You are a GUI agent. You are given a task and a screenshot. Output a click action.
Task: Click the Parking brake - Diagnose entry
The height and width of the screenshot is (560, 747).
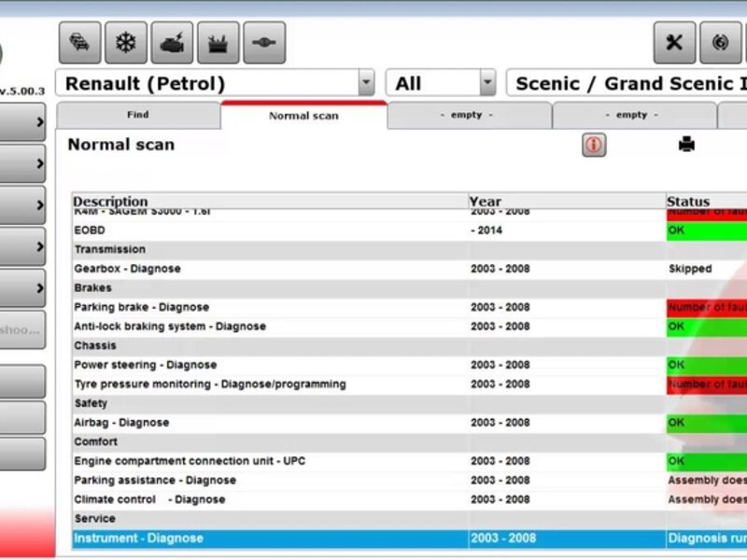tap(141, 307)
